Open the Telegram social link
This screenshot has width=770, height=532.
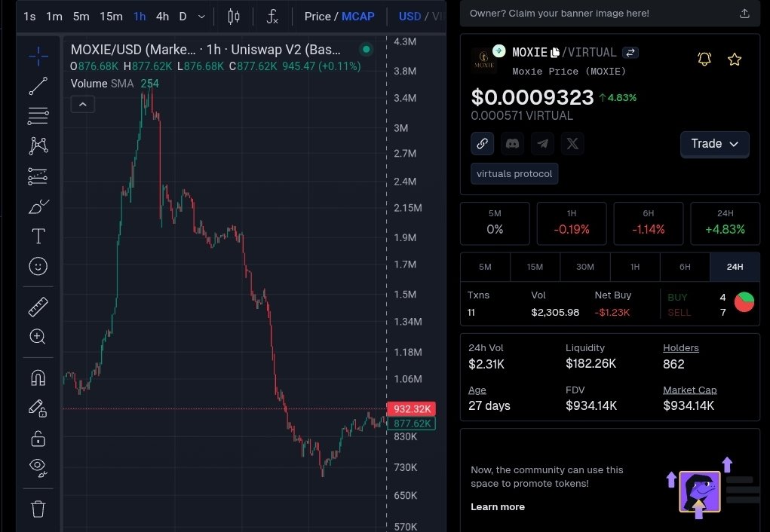(542, 144)
